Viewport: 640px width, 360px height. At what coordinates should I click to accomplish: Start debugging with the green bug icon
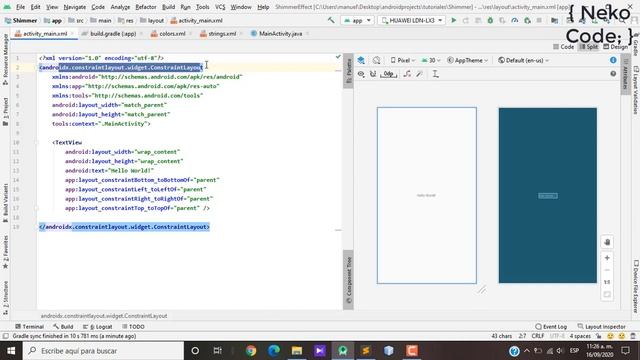[x=490, y=20]
